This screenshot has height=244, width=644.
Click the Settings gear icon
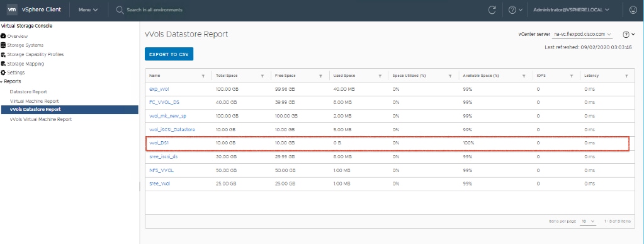[3, 73]
